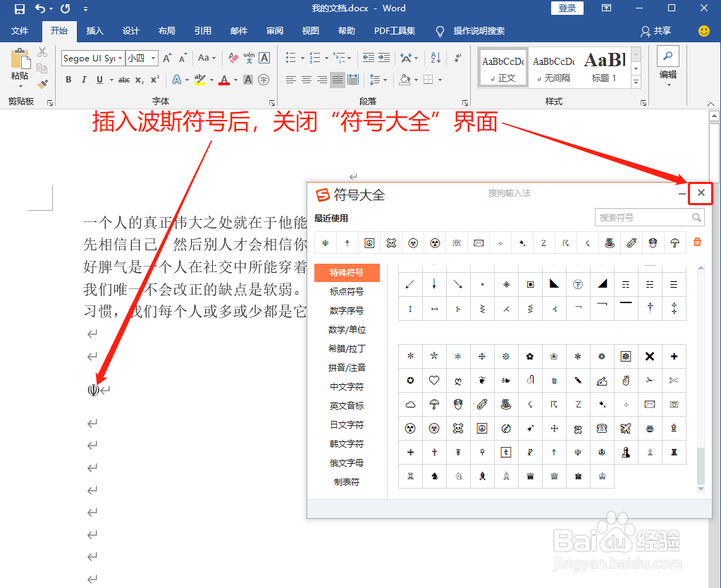Viewport: 721px width, 588px height.
Task: Click the numbered list icon
Action: pos(315,58)
